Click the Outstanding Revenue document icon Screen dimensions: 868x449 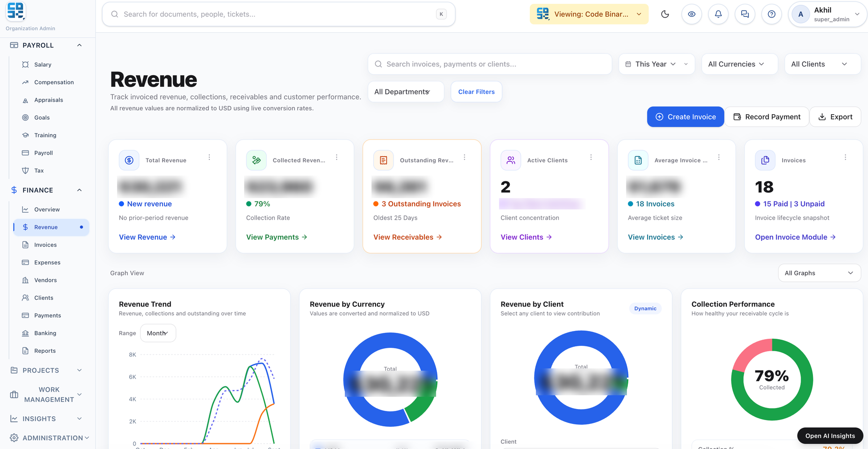tap(383, 160)
